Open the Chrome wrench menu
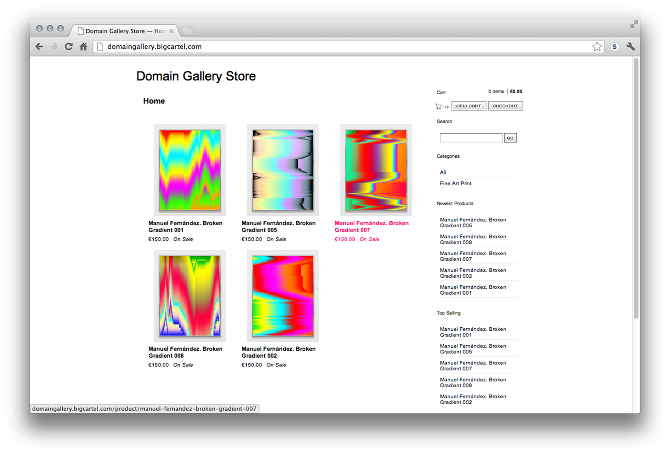The width and height of the screenshot is (670, 455). [630, 47]
